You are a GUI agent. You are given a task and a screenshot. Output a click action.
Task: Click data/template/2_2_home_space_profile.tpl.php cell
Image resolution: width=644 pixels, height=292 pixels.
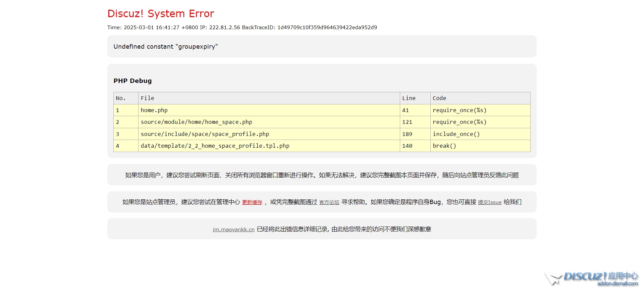(269, 146)
